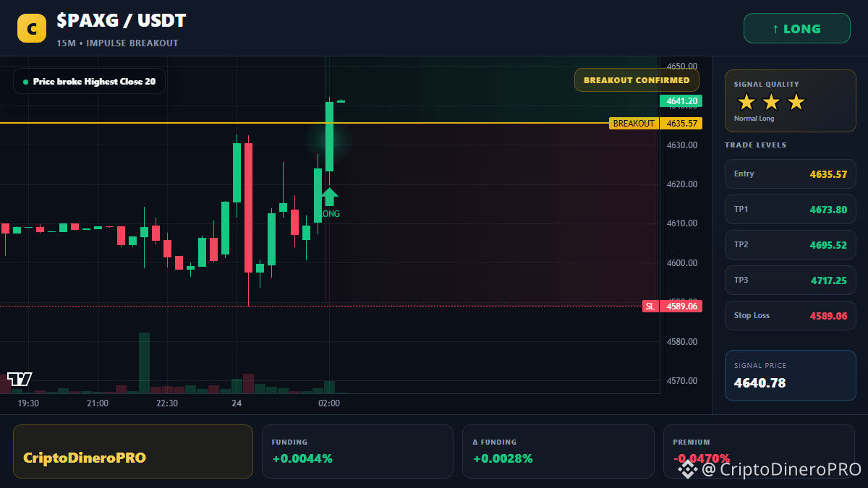Click the 4600.00 price axis label
The image size is (868, 488).
point(682,263)
